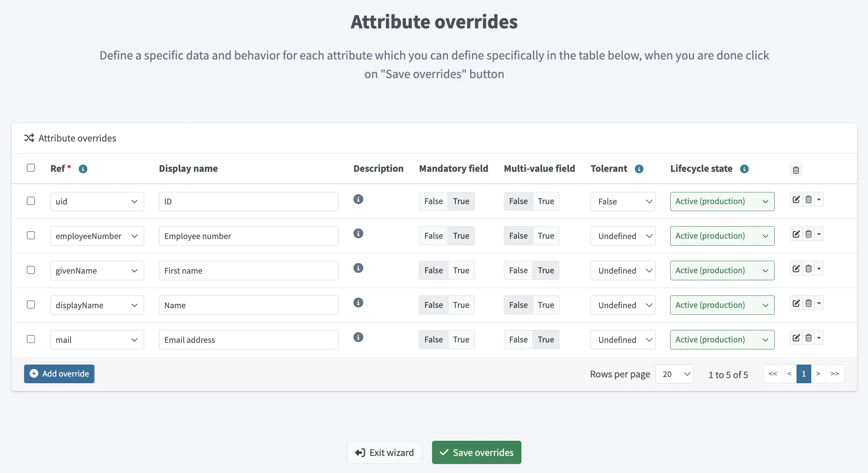Select page 1 in the pagination bar

coord(804,374)
